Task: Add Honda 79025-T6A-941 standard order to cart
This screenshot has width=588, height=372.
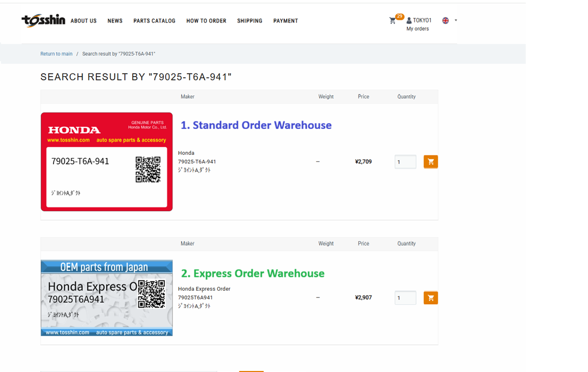Action: click(430, 162)
